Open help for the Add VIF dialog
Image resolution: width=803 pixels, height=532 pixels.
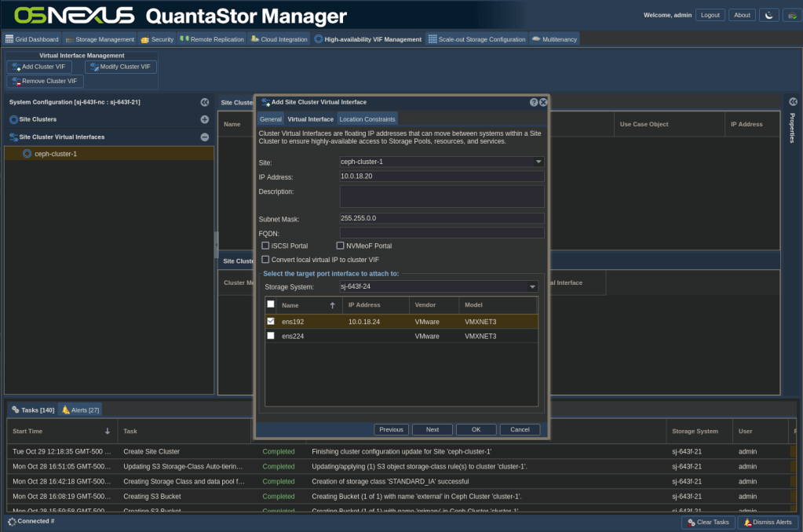pyautogui.click(x=534, y=102)
